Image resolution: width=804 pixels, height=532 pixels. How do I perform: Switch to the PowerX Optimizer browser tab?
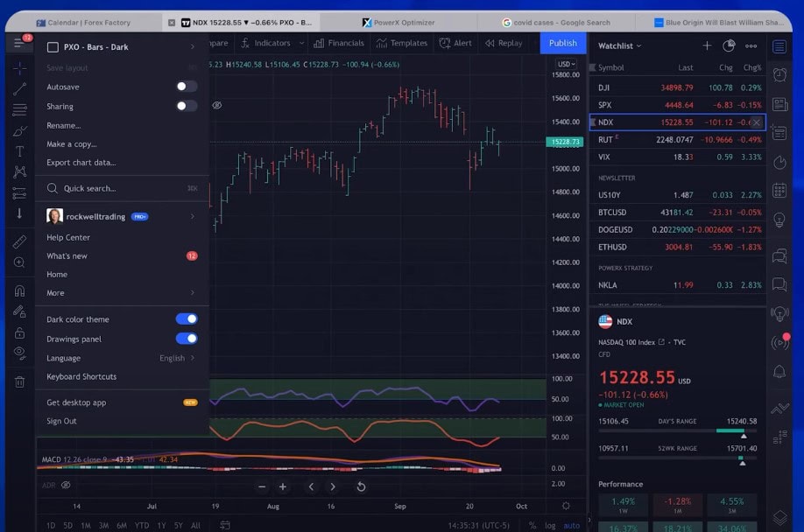click(x=398, y=23)
